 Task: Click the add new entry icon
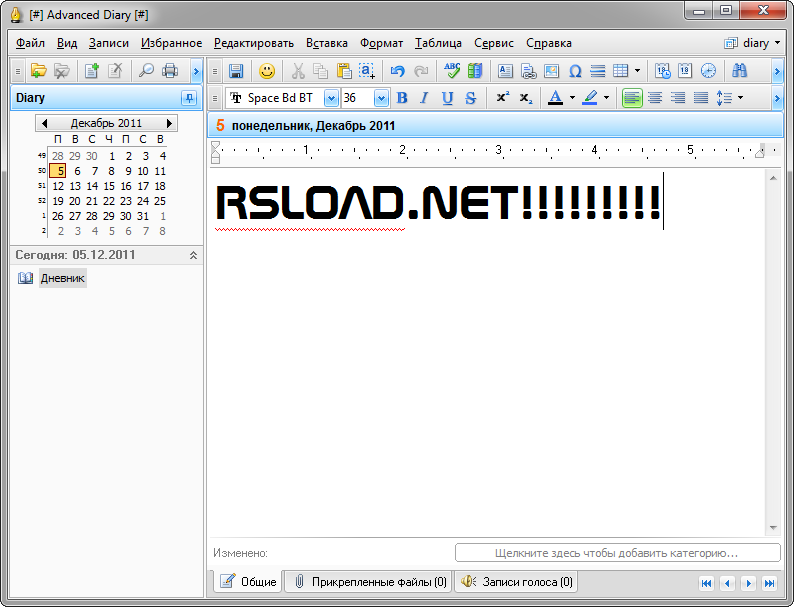(x=92, y=71)
